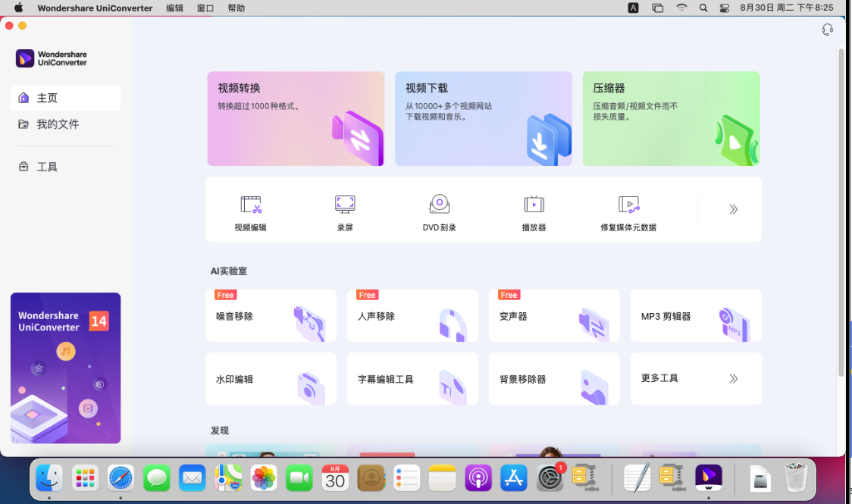Open Photos from the Dock

[x=264, y=478]
